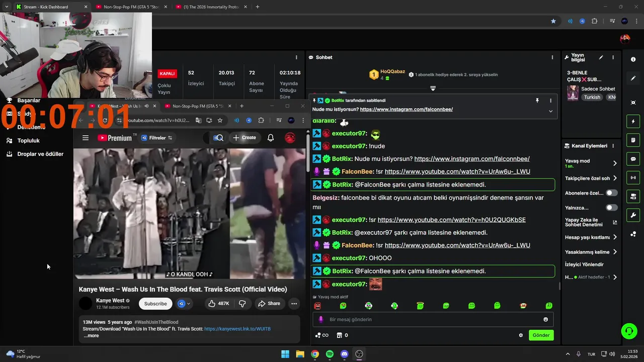Bookmark YouTube page with star icon
The width and height of the screenshot is (644, 362).
pyautogui.click(x=220, y=121)
